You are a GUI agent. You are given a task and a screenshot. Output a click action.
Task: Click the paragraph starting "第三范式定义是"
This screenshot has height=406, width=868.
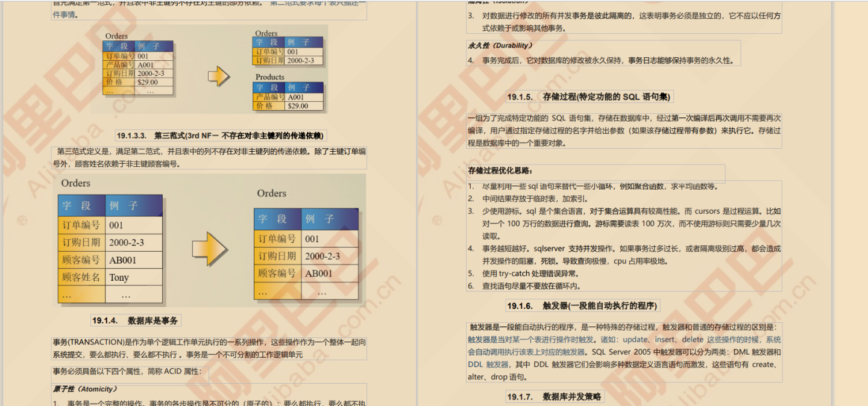(x=209, y=157)
